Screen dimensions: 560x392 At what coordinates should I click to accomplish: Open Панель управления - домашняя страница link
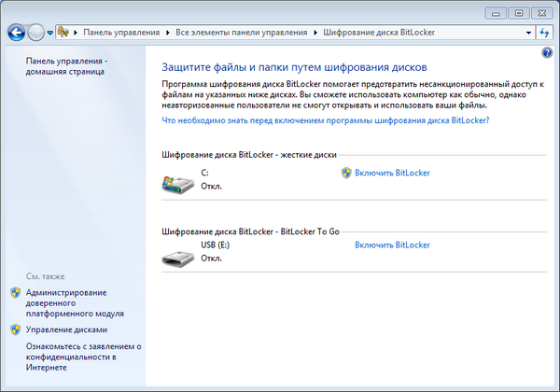[66, 66]
